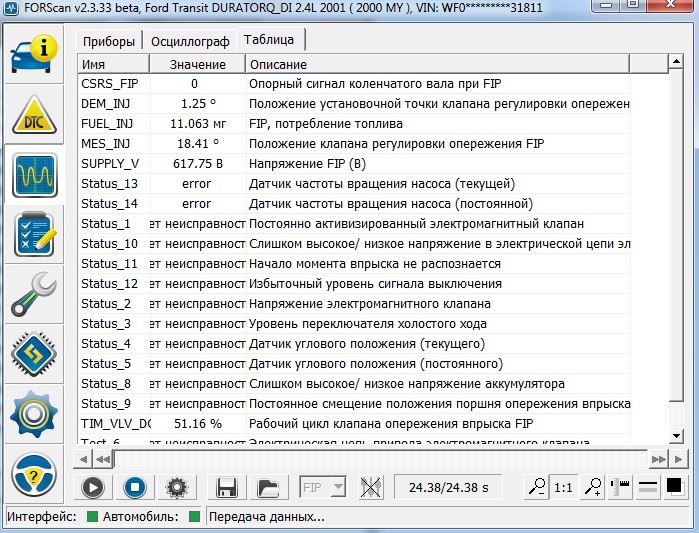Screen dimensions: 699x533
Task: Select the Таблица tab
Action: [x=269, y=40]
